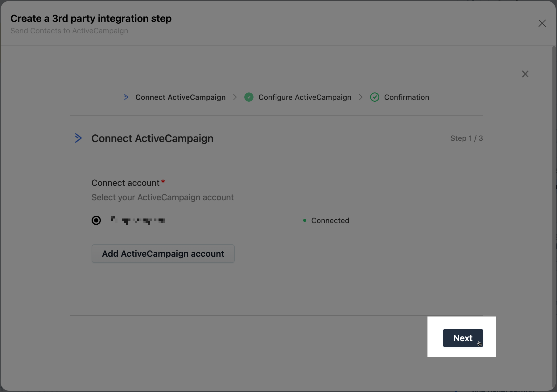Click 'Send Contacts to ActiveCampaign' subtitle
The width and height of the screenshot is (557, 392).
[x=69, y=31]
